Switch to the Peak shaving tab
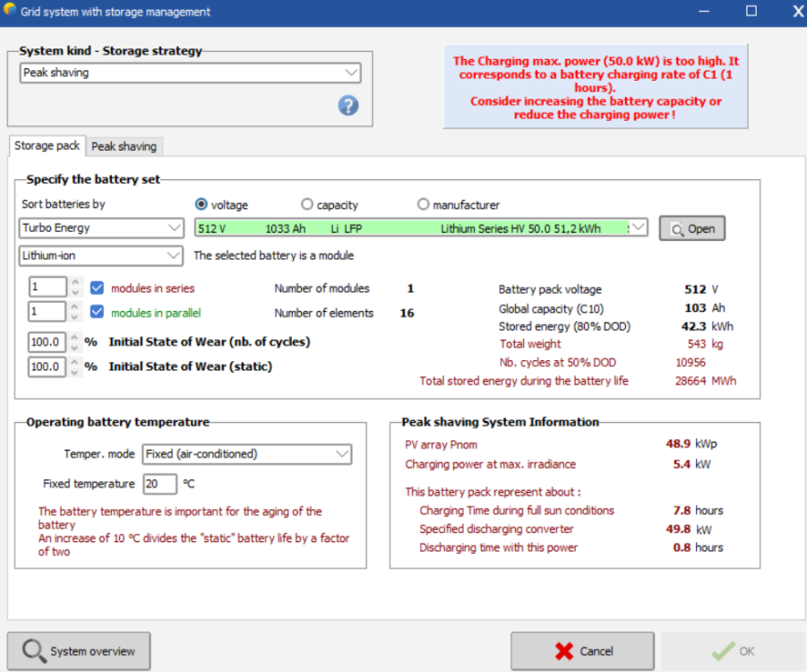Image resolution: width=807 pixels, height=672 pixels. pos(124,146)
